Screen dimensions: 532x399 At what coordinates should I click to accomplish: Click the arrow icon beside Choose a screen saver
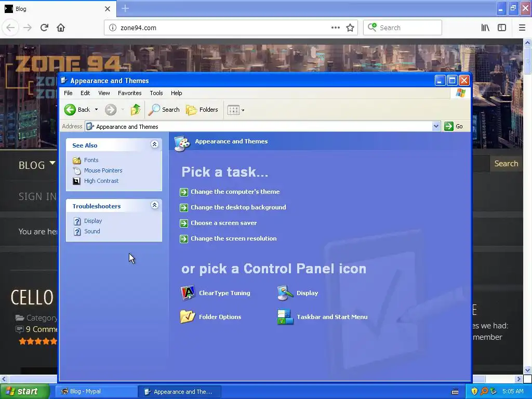click(184, 223)
